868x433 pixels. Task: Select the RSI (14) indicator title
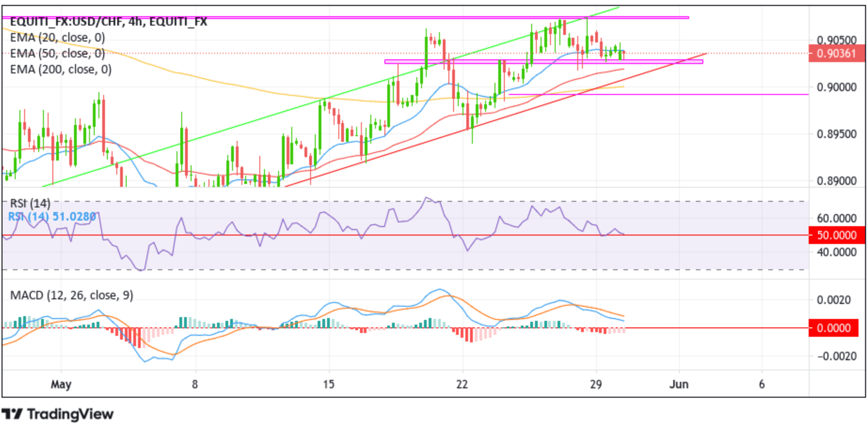click(30, 203)
